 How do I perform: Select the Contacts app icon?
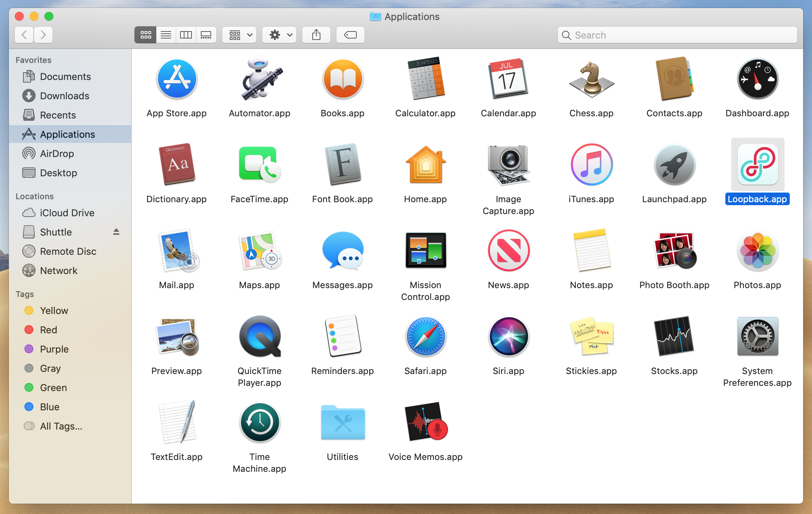(675, 79)
